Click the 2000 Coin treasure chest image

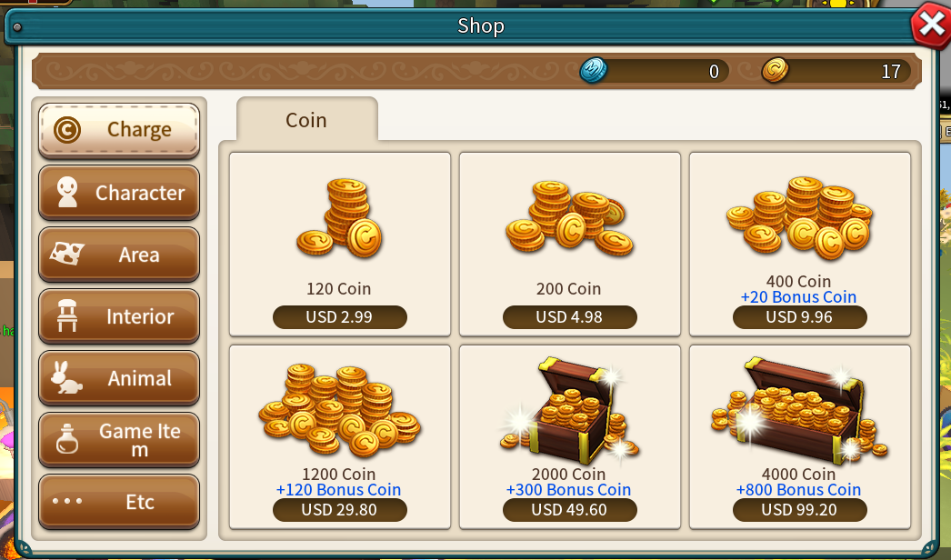[569, 410]
